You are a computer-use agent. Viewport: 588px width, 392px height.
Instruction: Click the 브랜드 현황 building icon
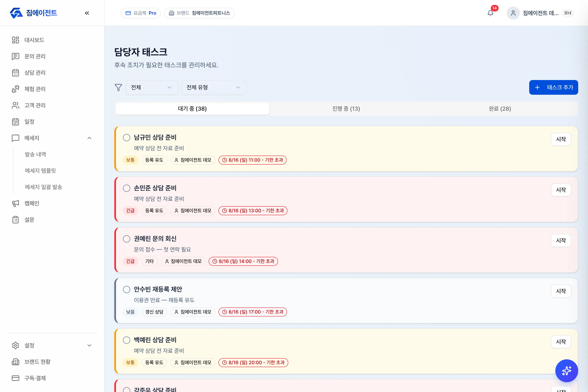tap(16, 362)
